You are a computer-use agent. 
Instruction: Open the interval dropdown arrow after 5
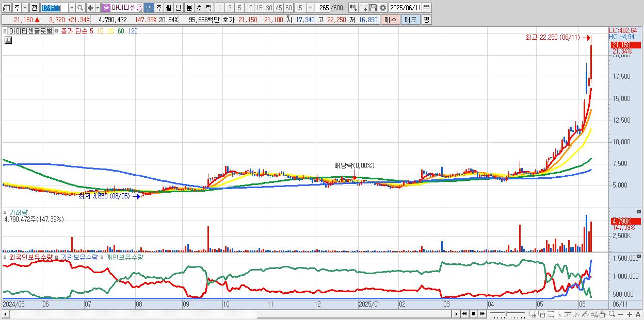click(x=310, y=8)
